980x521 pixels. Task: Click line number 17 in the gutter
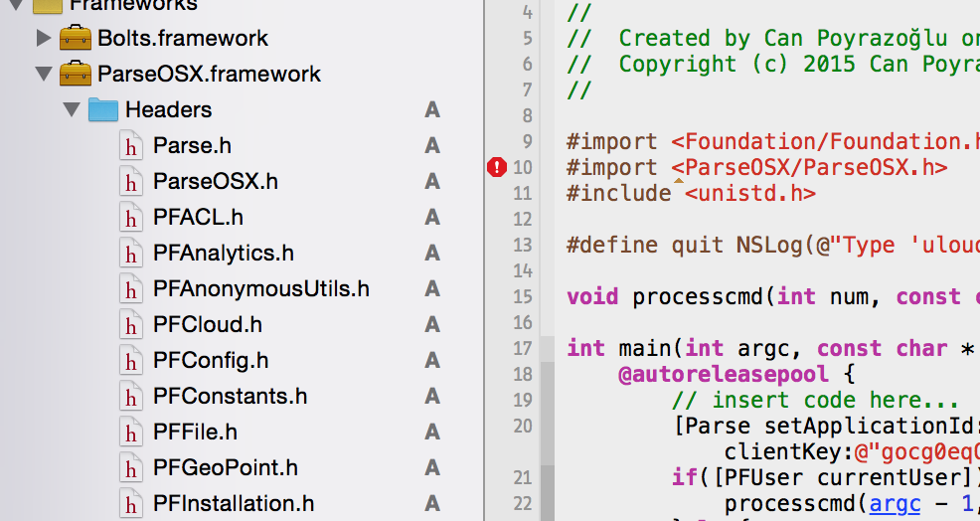click(523, 349)
